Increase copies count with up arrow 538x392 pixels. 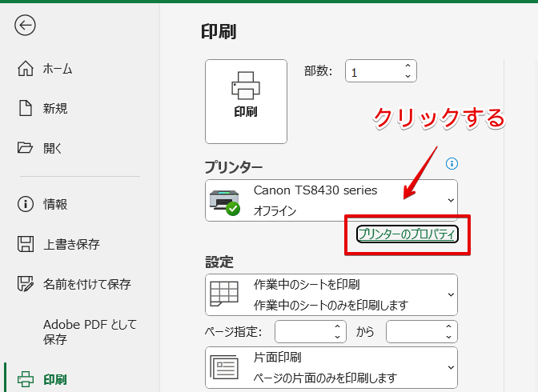point(408,66)
